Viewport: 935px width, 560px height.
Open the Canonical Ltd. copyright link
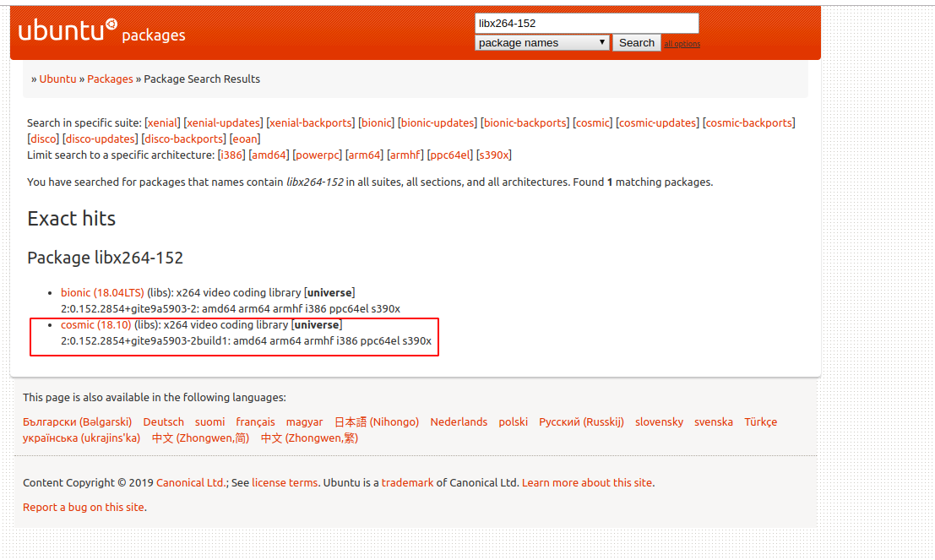[191, 483]
